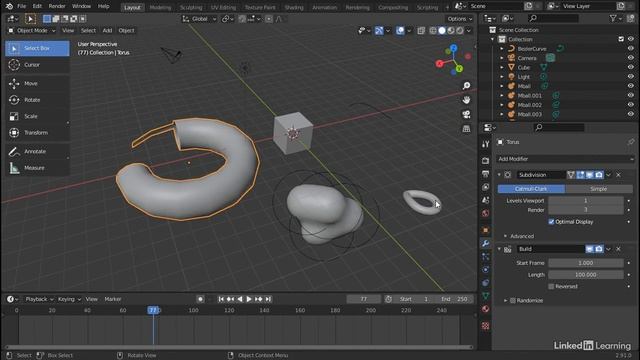This screenshot has height=360, width=640.
Task: Collapse the Subdivision modifier panel
Action: (499, 175)
